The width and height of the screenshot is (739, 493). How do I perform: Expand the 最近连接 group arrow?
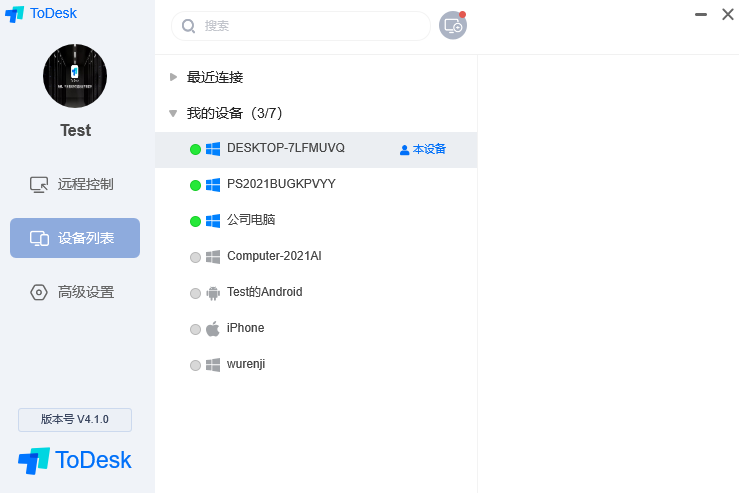(x=173, y=77)
